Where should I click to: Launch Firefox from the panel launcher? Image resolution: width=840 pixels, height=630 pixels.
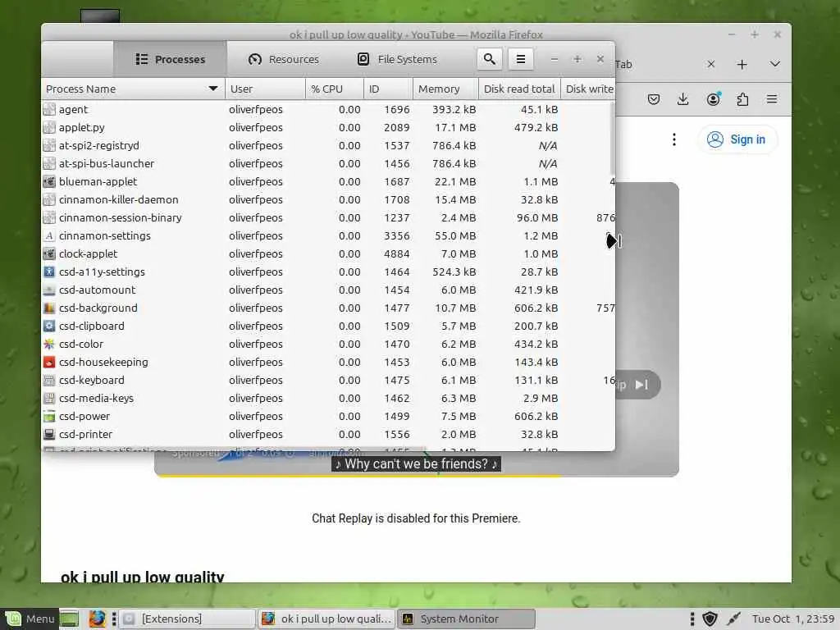pyautogui.click(x=97, y=619)
